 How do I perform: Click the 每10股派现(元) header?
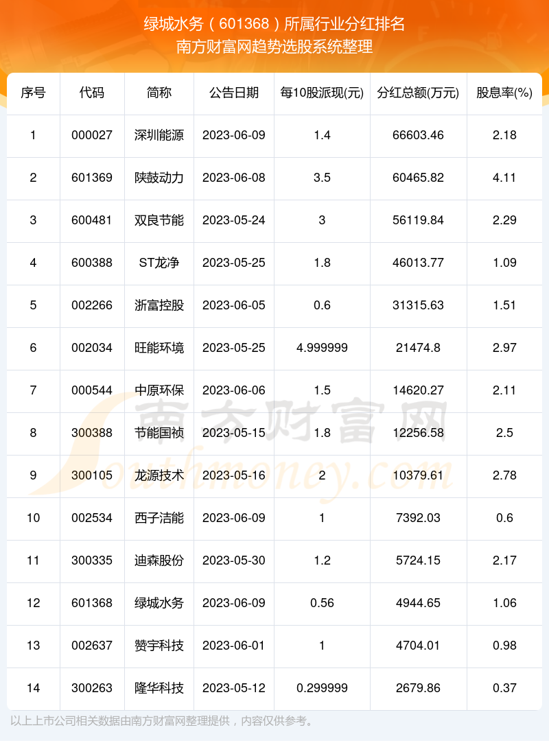click(x=322, y=93)
